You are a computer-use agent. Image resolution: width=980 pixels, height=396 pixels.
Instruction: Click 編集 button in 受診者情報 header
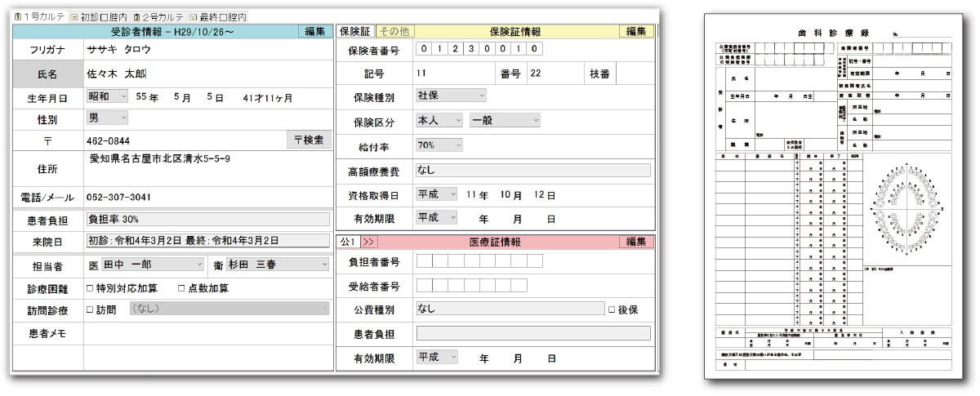tap(315, 32)
